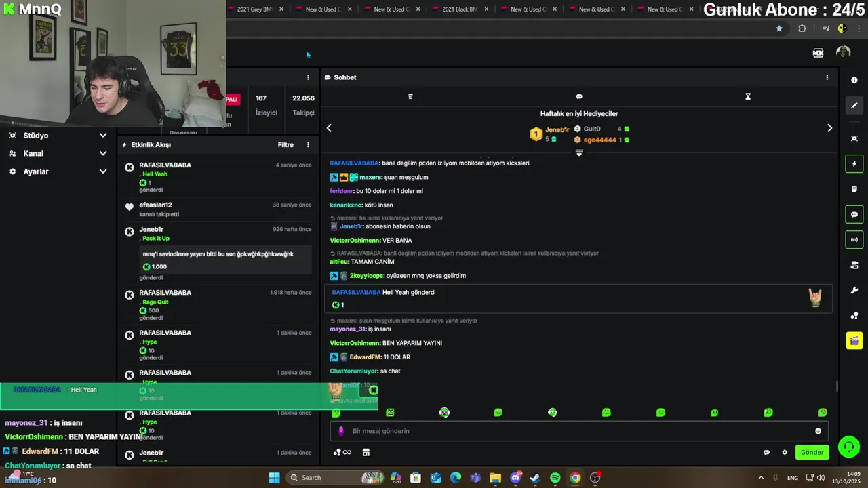This screenshot has height=488, width=868.
Task: Click the speech bubble icon in chat toolbar
Action: (x=579, y=96)
